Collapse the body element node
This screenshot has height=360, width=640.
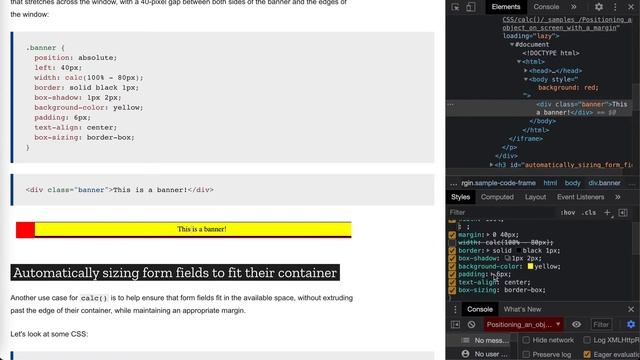click(526, 79)
